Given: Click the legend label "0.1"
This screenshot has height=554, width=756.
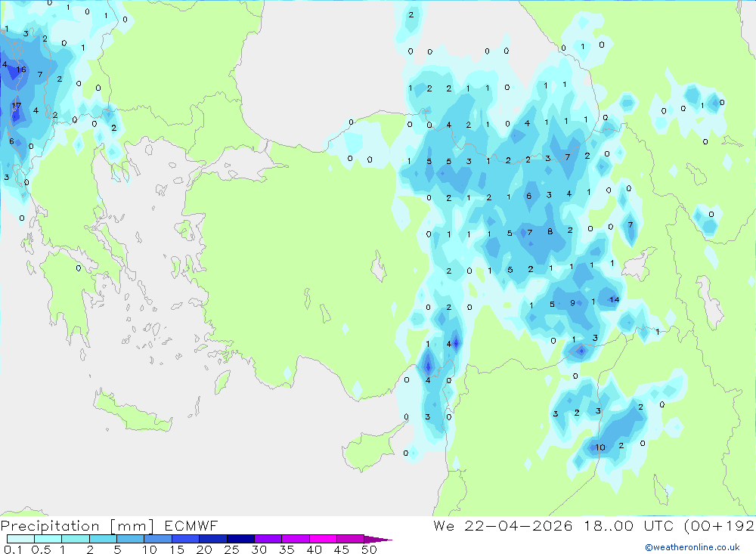Looking at the screenshot, I should pos(13,549).
